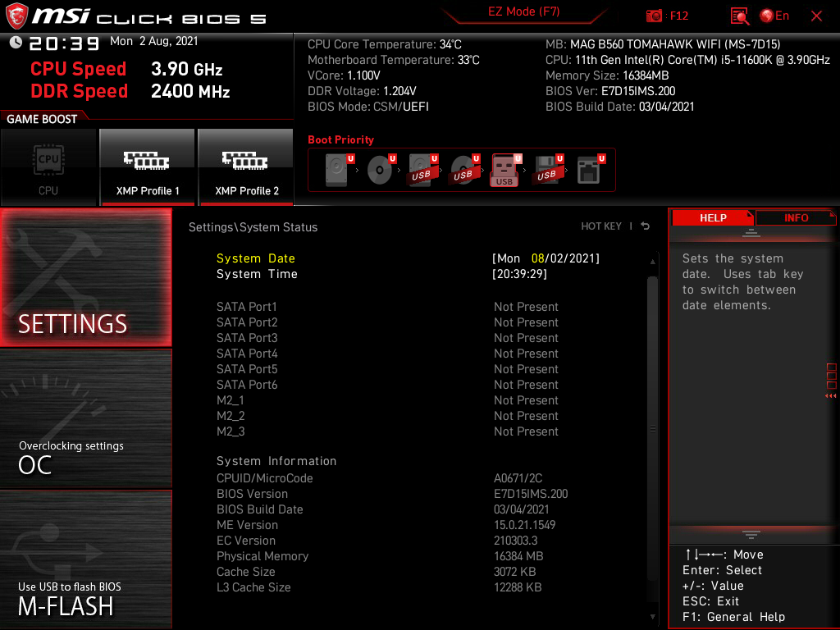Open the SATA Port5 entry
The image size is (840, 630).
tap(387, 369)
